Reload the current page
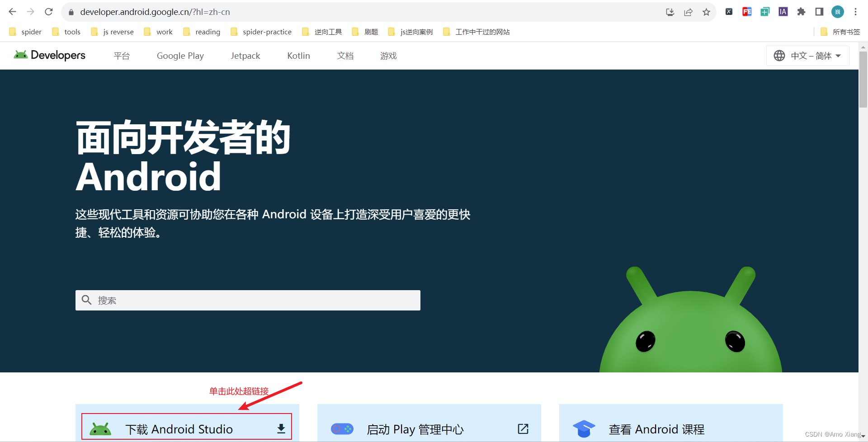Image resolution: width=868 pixels, height=442 pixels. coord(49,12)
